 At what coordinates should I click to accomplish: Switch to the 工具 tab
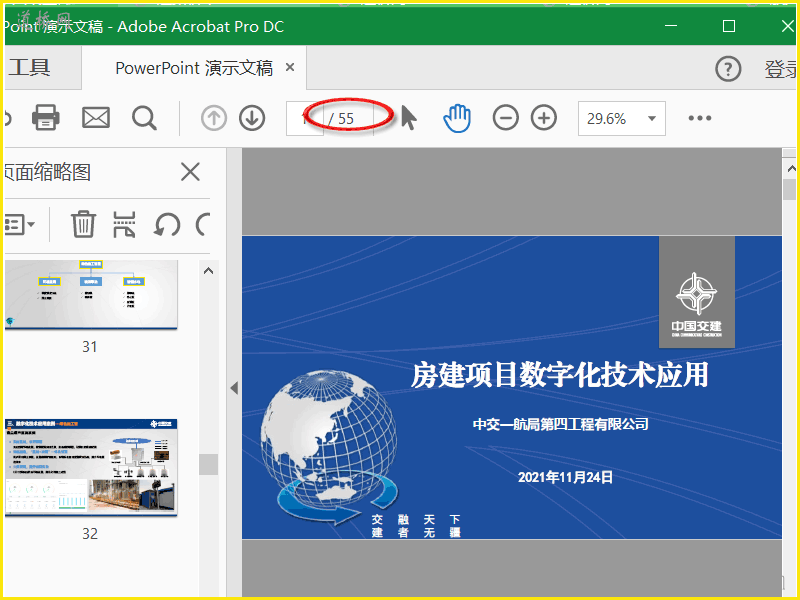(30, 67)
